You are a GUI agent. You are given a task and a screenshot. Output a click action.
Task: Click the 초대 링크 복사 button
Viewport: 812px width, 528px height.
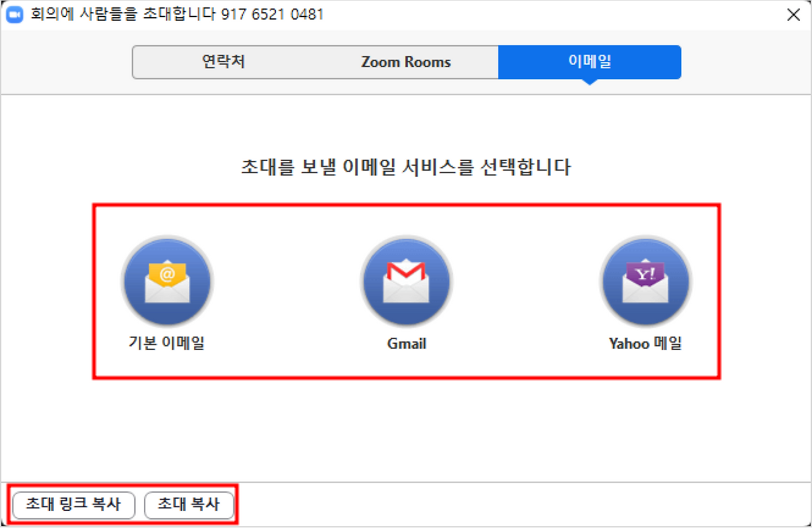[x=74, y=505]
